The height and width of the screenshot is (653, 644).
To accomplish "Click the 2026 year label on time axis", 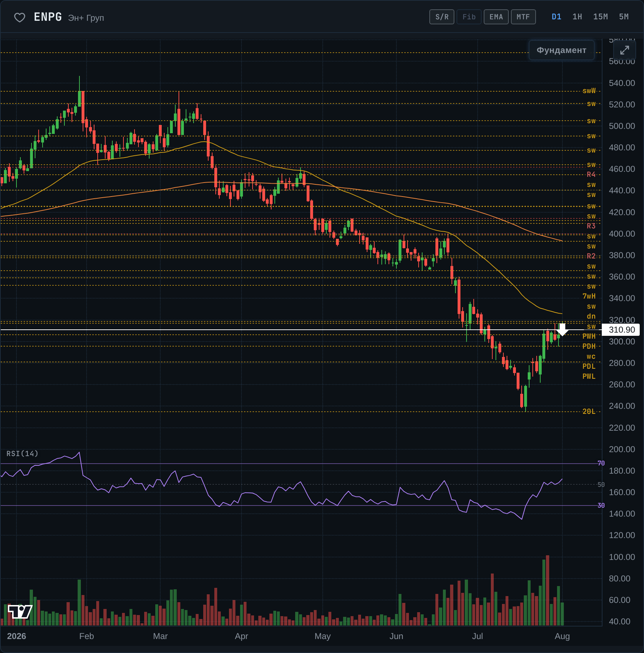I will click(x=16, y=636).
